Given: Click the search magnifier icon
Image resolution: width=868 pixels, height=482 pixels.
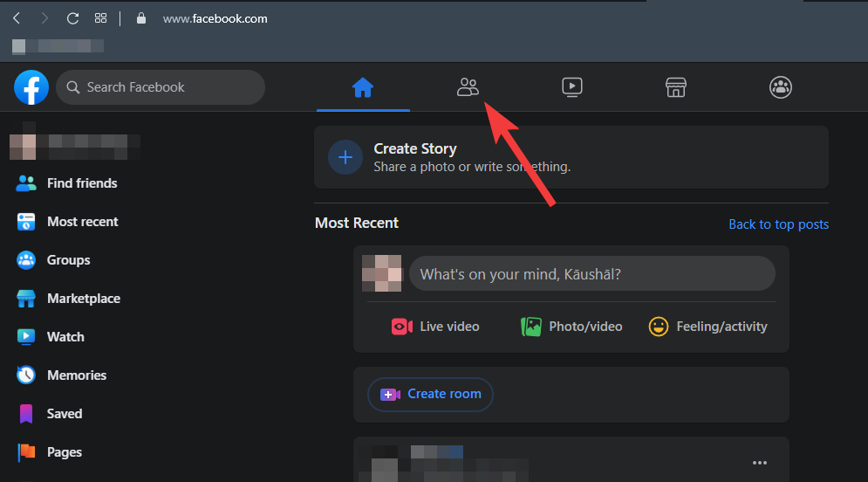Looking at the screenshot, I should click(73, 87).
